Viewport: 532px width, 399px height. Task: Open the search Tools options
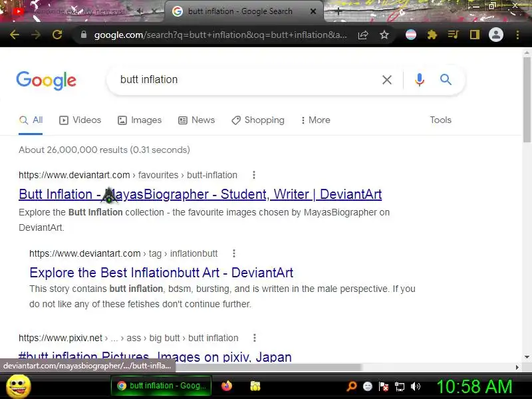tap(440, 120)
